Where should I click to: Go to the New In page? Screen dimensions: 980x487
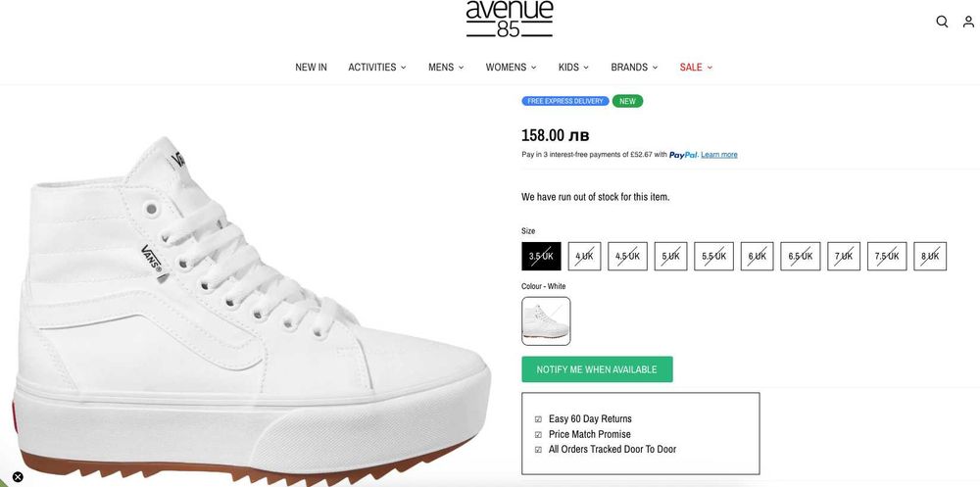[x=312, y=68]
